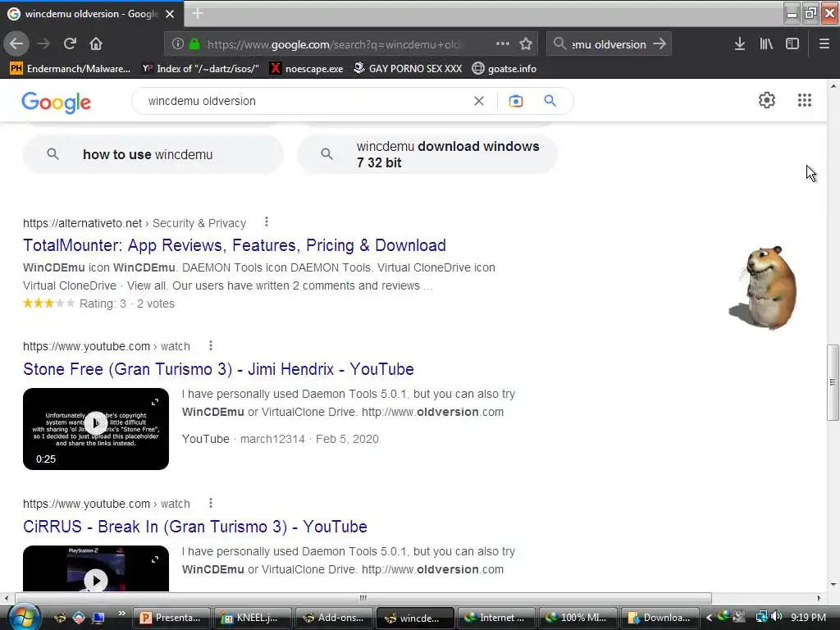Switch to KNEEL.j... taskbar window

coord(253,618)
